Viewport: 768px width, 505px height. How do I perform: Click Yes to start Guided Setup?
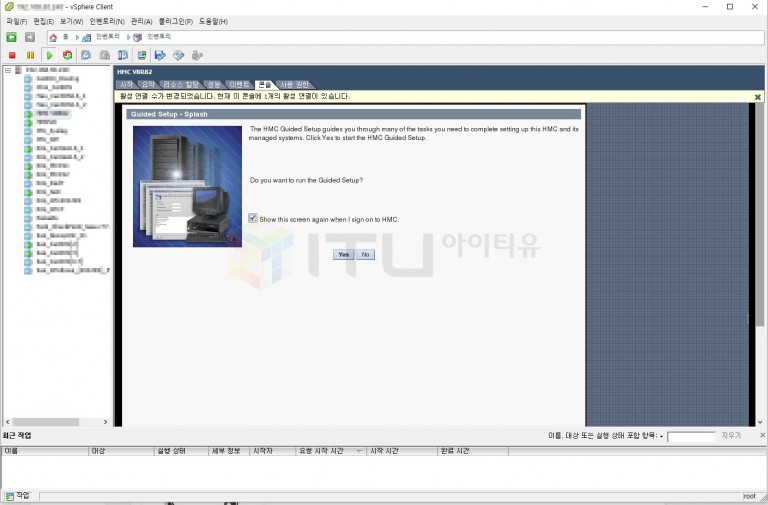click(343, 254)
